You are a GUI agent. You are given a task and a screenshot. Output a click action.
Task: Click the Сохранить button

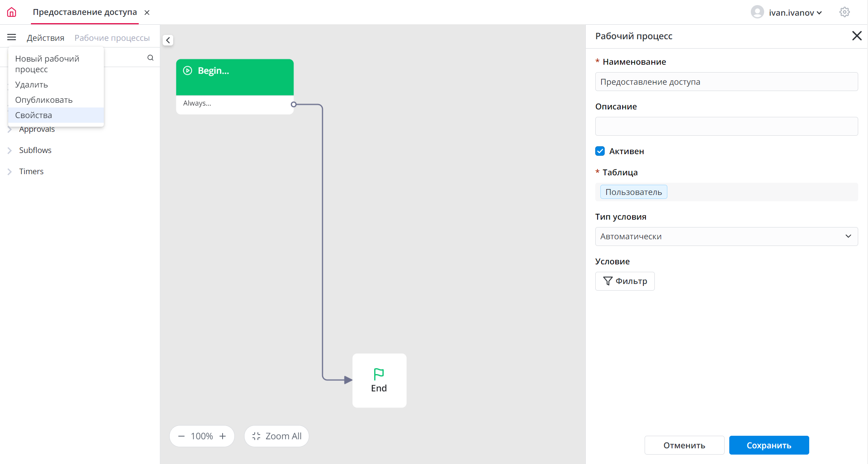768,445
